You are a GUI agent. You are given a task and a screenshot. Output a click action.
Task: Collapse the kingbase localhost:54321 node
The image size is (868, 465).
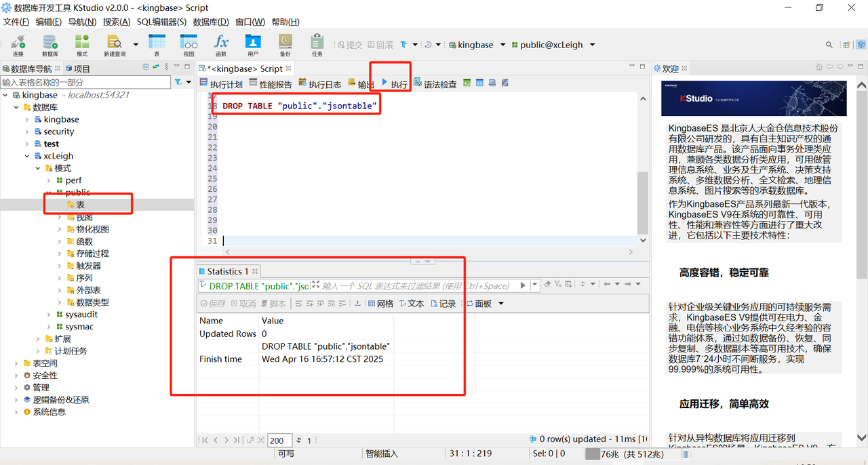tap(6, 96)
